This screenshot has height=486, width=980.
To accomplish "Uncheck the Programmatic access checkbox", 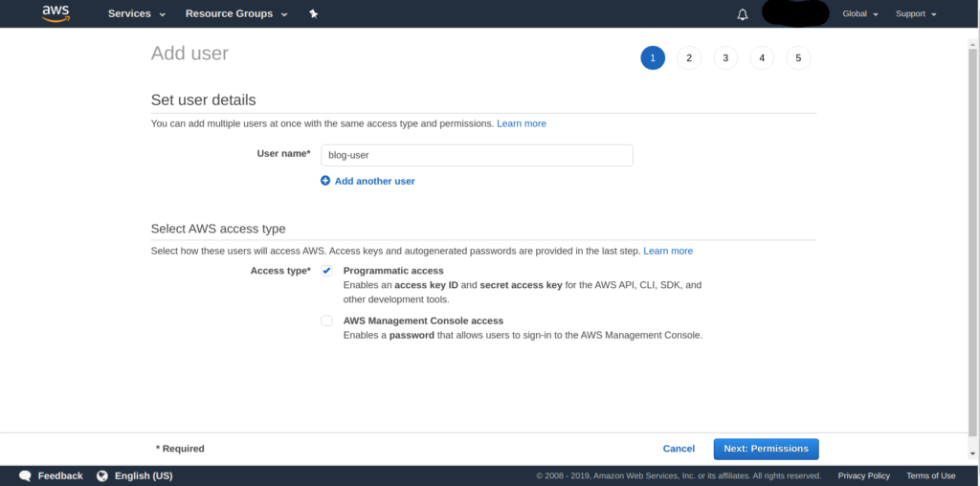I will coord(327,271).
